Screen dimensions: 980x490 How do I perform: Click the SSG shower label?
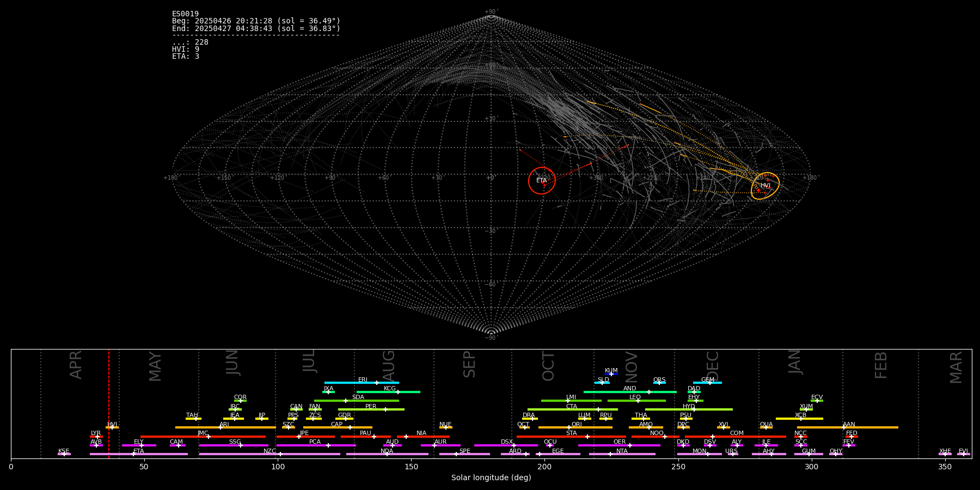(235, 442)
